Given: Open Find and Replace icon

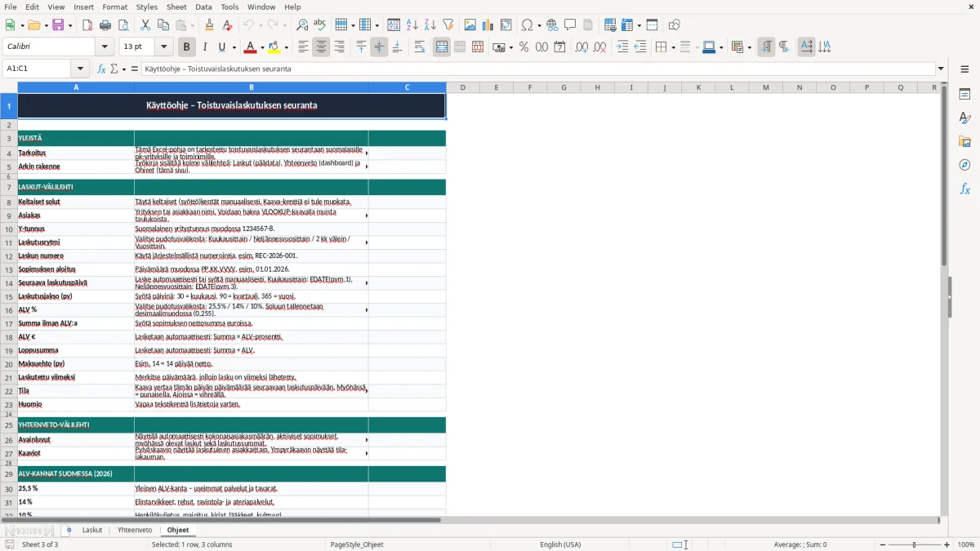Looking at the screenshot, I should [x=302, y=25].
